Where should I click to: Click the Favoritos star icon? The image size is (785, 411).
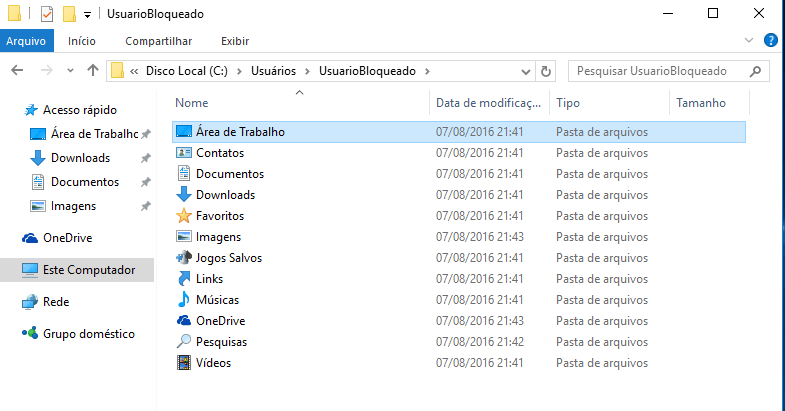pyautogui.click(x=184, y=216)
